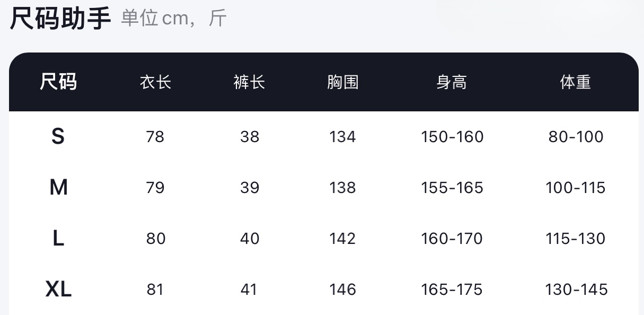Select the 尺码 column header

(58, 82)
